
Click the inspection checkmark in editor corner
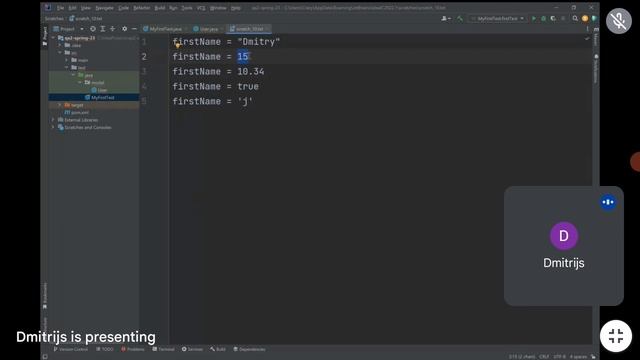tap(587, 38)
